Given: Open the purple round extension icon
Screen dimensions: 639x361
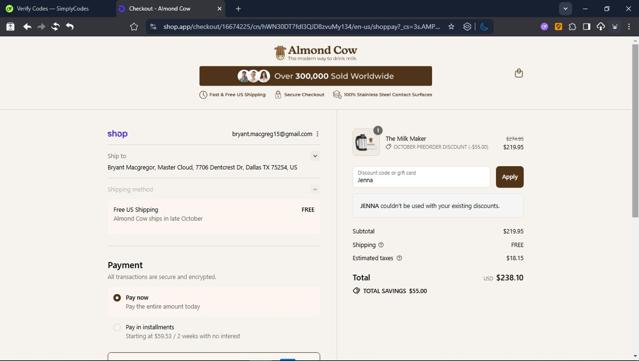Looking at the screenshot, I should [544, 26].
